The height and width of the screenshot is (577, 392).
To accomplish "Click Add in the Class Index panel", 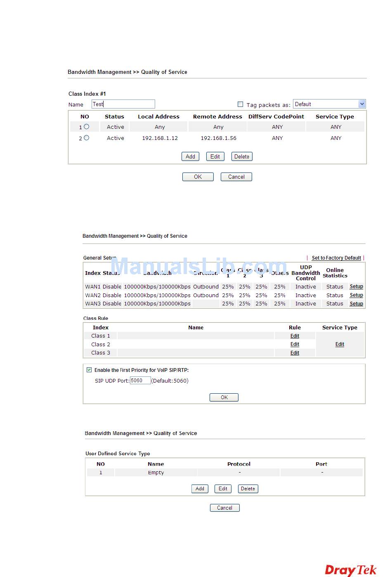I will point(190,156).
